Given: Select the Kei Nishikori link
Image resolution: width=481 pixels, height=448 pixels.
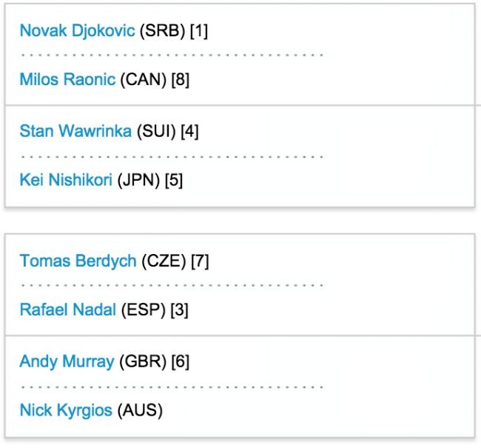Looking at the screenshot, I should coord(66,180).
